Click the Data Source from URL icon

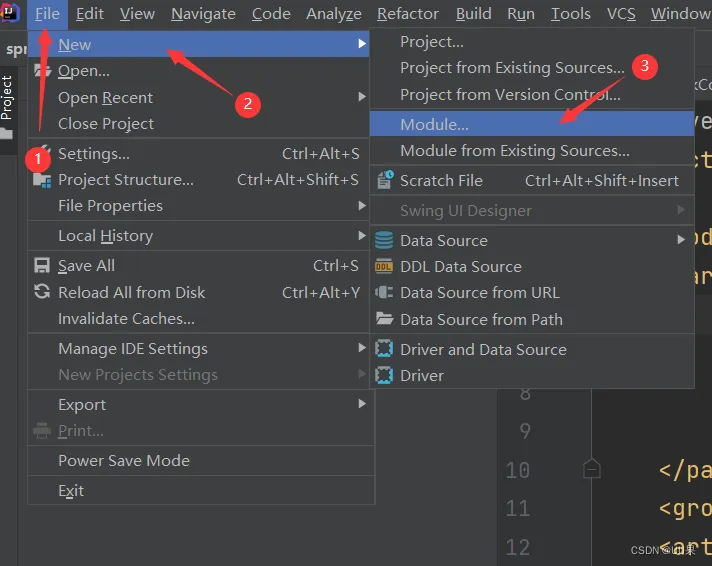tap(384, 292)
